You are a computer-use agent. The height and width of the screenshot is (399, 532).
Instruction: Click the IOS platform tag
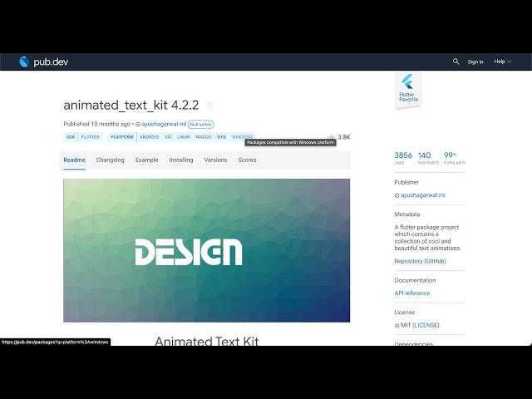168,137
